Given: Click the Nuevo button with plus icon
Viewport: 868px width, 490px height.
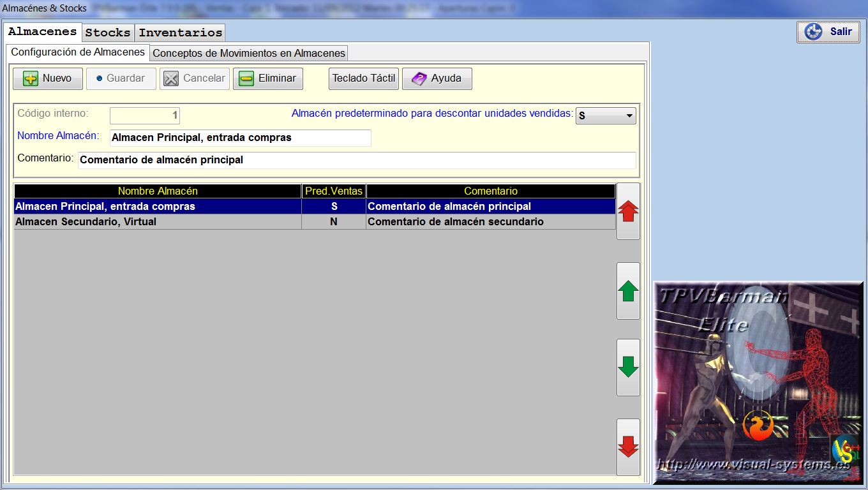Looking at the screenshot, I should coord(48,78).
